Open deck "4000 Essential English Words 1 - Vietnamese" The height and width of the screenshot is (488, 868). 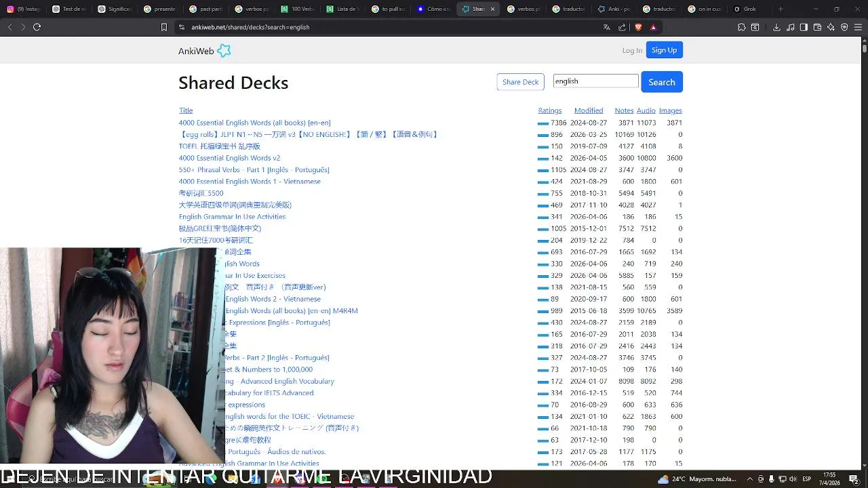coord(250,182)
